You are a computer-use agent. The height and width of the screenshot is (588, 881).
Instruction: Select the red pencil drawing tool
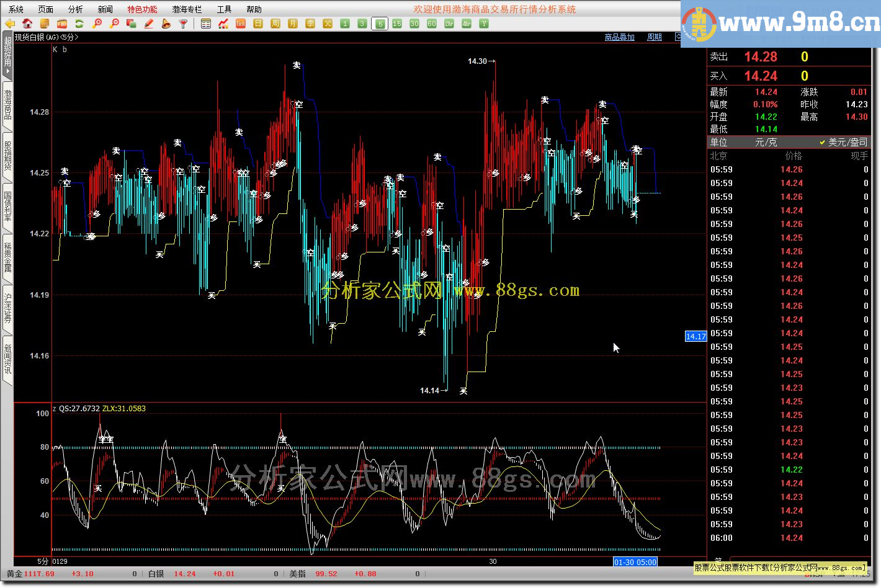149,24
